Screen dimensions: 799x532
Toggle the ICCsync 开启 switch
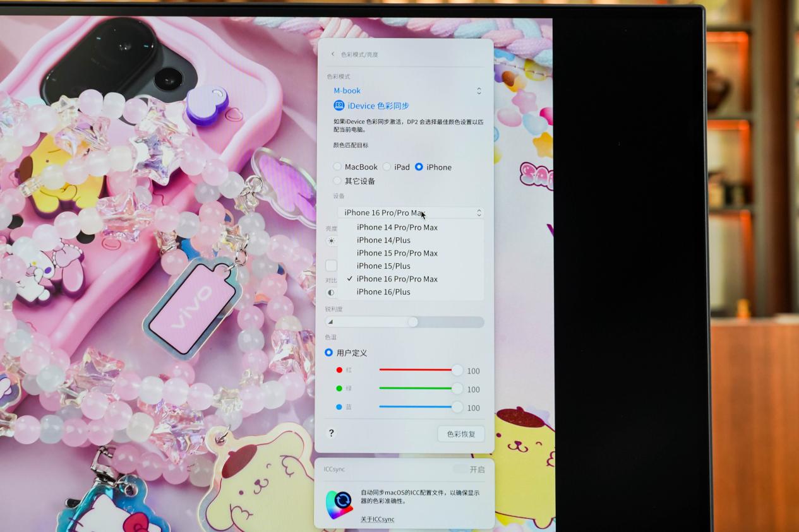click(460, 470)
